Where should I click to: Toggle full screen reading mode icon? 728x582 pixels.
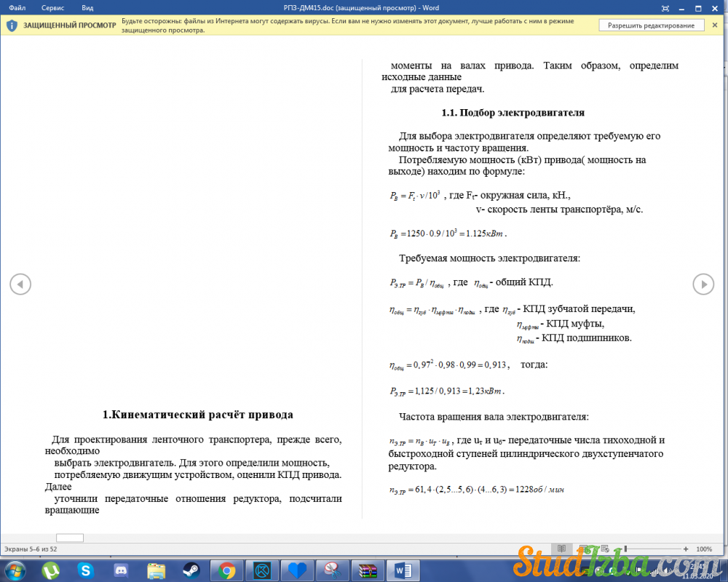pyautogui.click(x=665, y=8)
